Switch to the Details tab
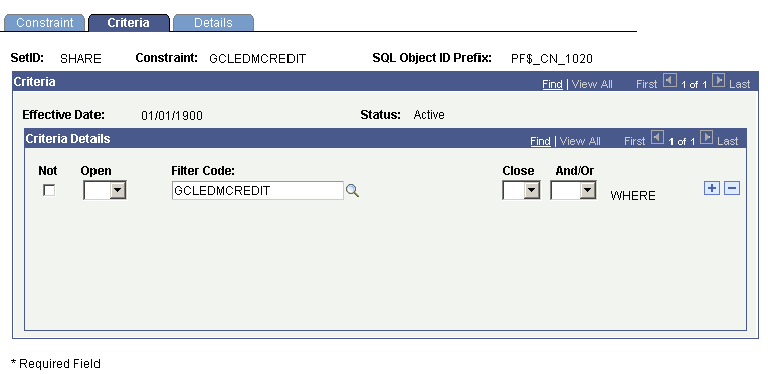 tap(213, 23)
